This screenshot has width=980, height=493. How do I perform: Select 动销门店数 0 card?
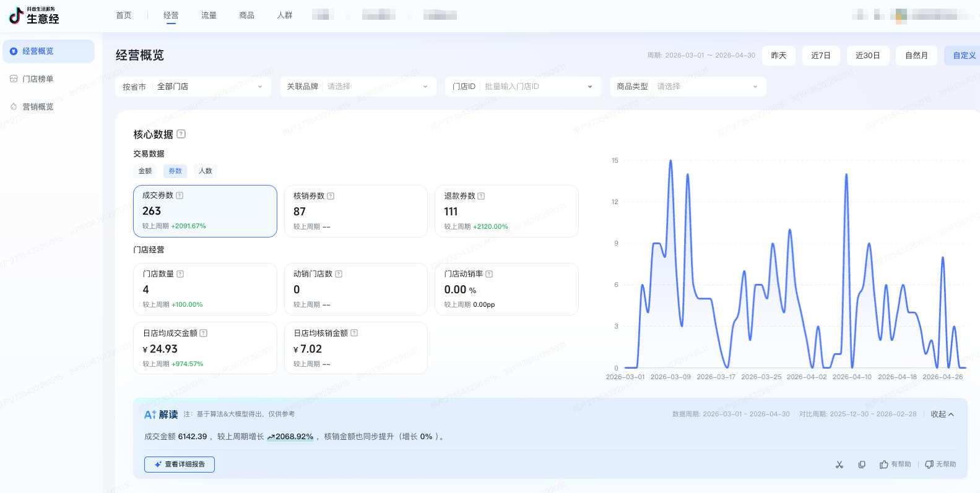click(x=356, y=289)
